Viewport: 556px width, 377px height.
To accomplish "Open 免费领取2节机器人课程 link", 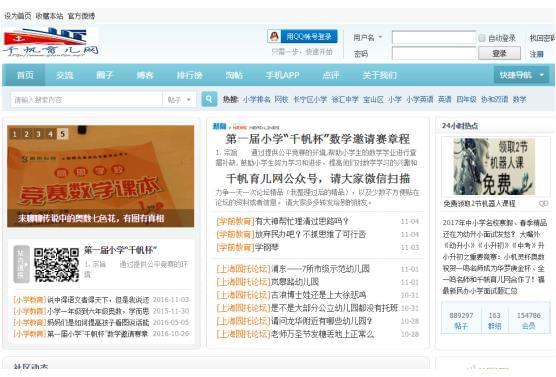I will point(479,204).
